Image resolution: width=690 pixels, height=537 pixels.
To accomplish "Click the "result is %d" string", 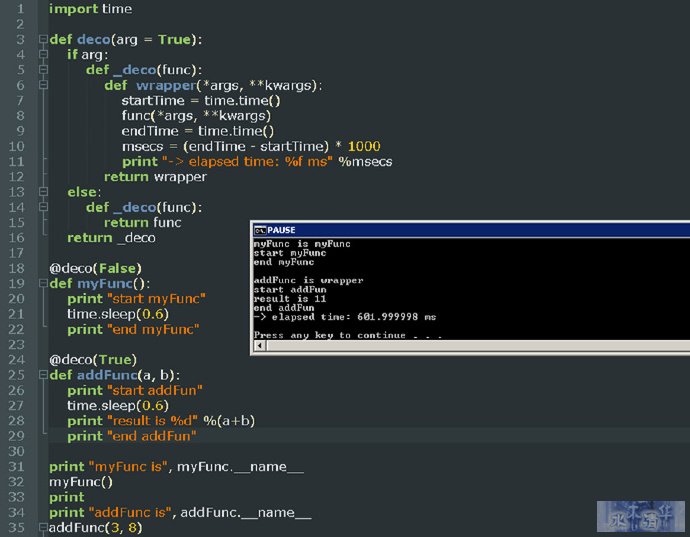I will coord(152,421).
